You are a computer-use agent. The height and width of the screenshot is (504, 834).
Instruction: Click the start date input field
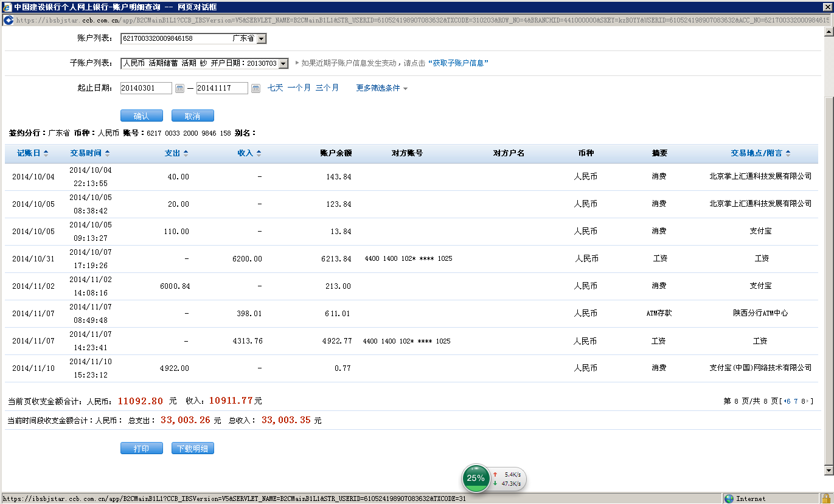pyautogui.click(x=146, y=88)
